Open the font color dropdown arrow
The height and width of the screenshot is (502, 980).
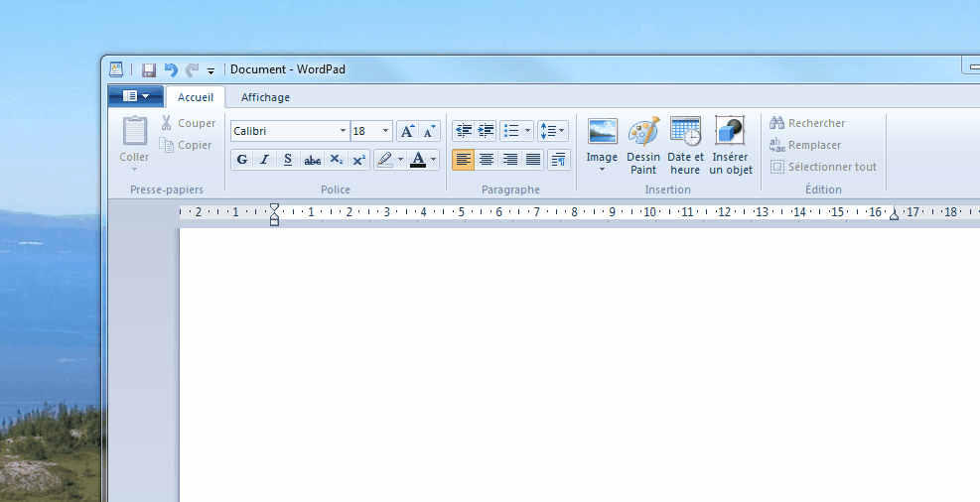[434, 160]
